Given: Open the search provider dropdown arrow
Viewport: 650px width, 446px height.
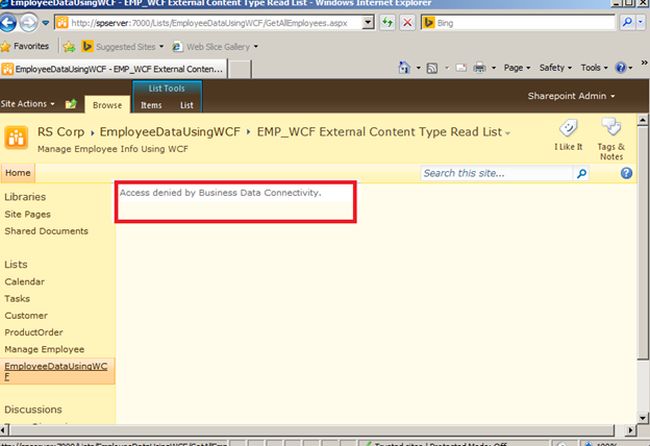Looking at the screenshot, I should coord(641,23).
